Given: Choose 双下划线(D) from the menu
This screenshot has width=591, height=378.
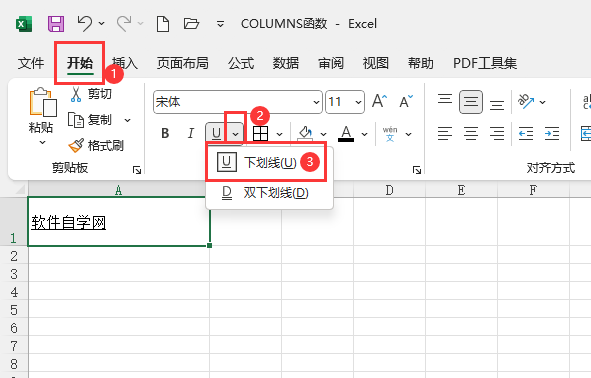Looking at the screenshot, I should [x=269, y=193].
